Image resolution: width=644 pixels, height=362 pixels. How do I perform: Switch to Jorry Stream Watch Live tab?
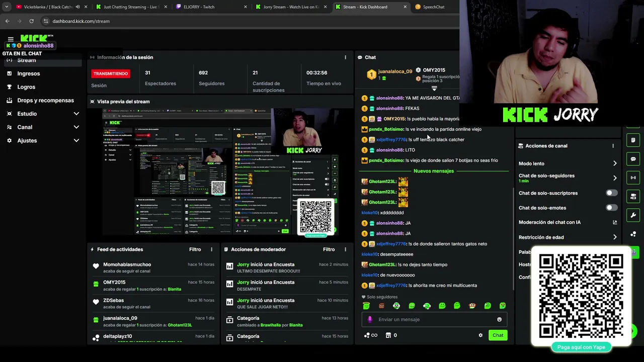pyautogui.click(x=291, y=7)
